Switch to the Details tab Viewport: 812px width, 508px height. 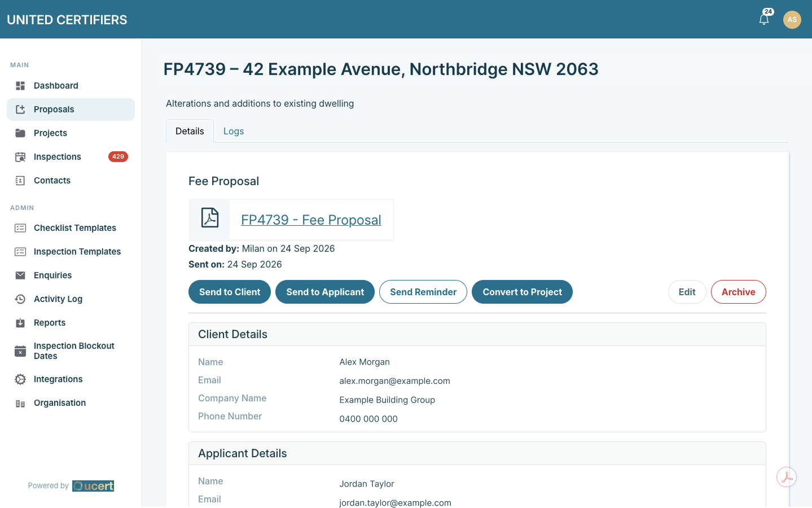tap(190, 131)
